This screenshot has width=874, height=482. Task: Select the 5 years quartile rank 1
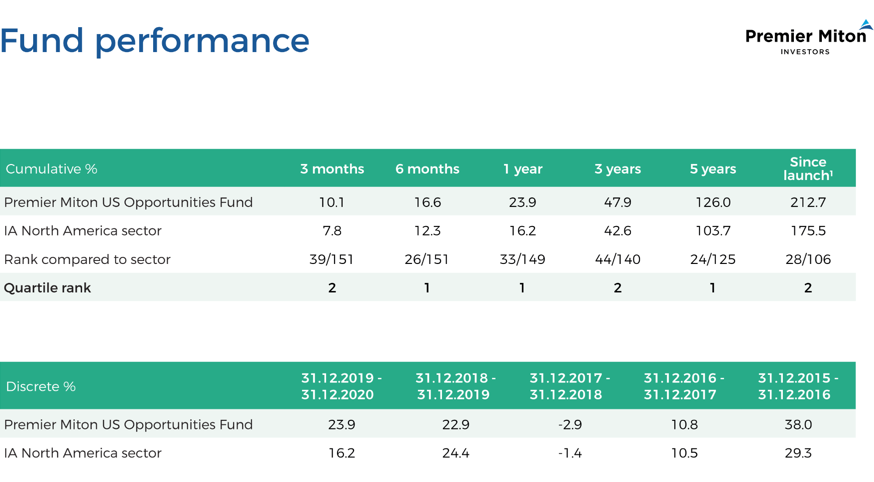pyautogui.click(x=712, y=288)
